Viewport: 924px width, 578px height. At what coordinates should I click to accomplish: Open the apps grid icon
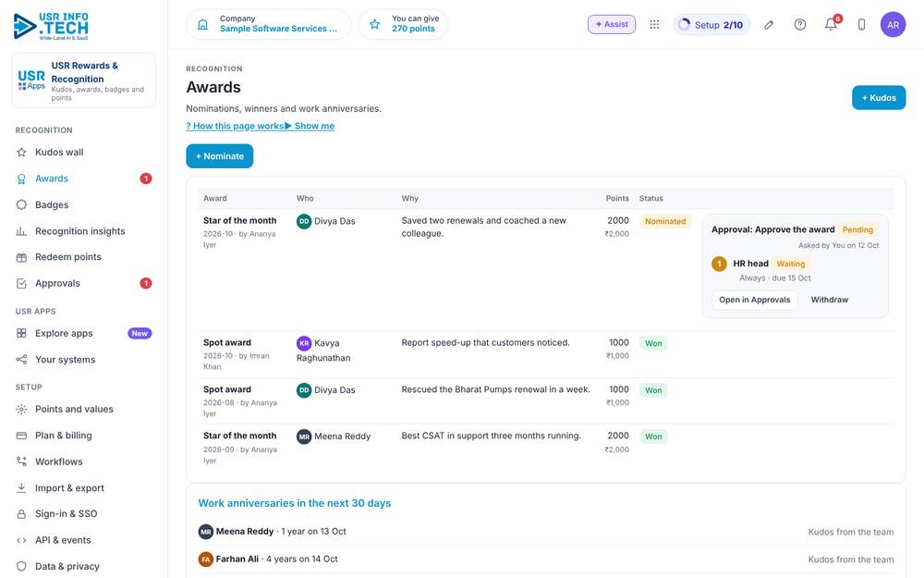(654, 25)
